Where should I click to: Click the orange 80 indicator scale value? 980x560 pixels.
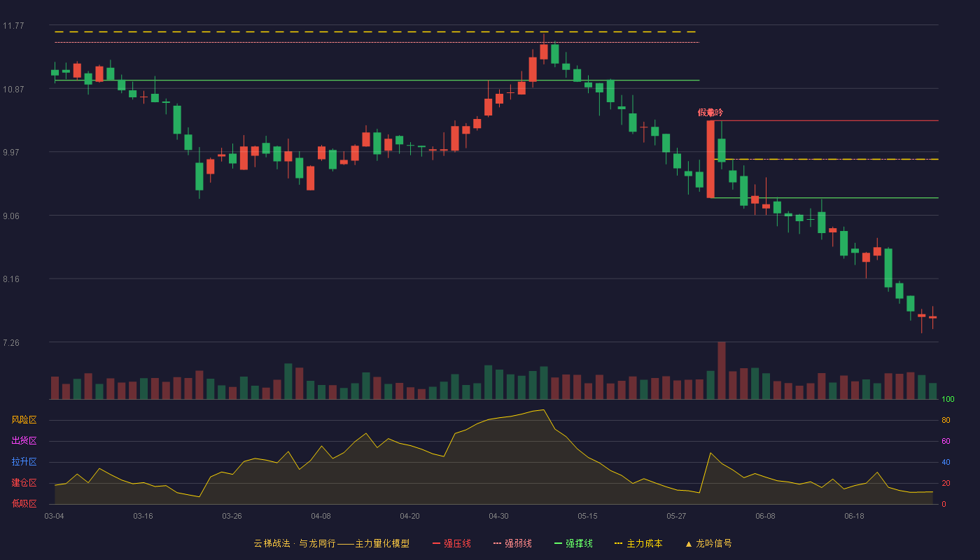point(946,421)
